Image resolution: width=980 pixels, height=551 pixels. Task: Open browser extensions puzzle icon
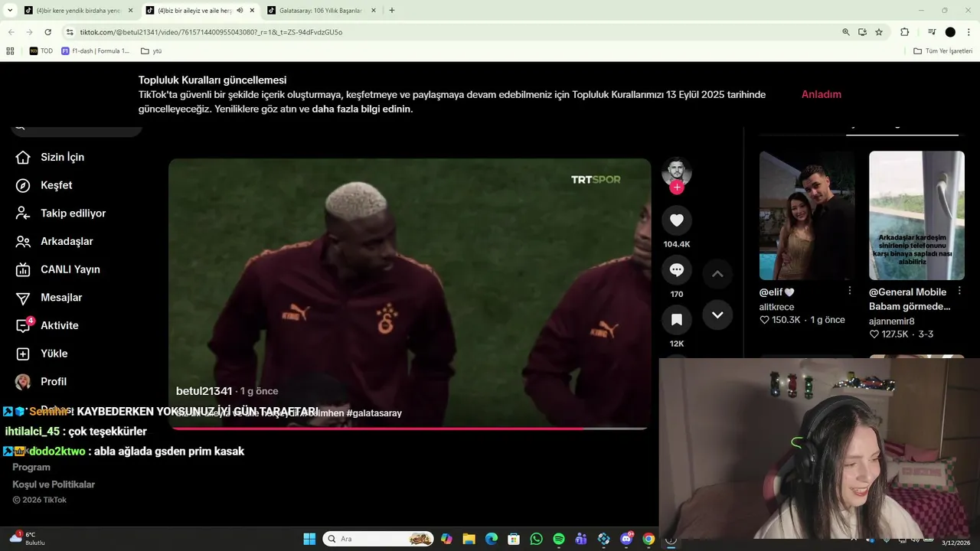pos(904,32)
